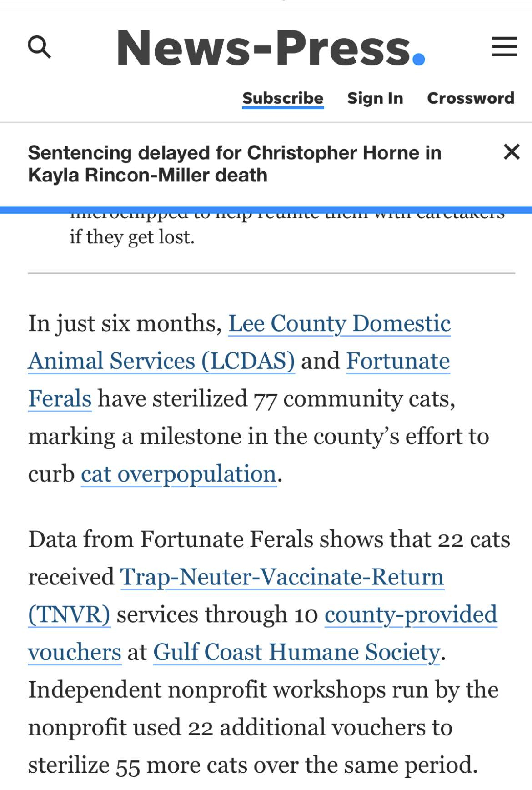Click the blue reading progress bar

(266, 210)
